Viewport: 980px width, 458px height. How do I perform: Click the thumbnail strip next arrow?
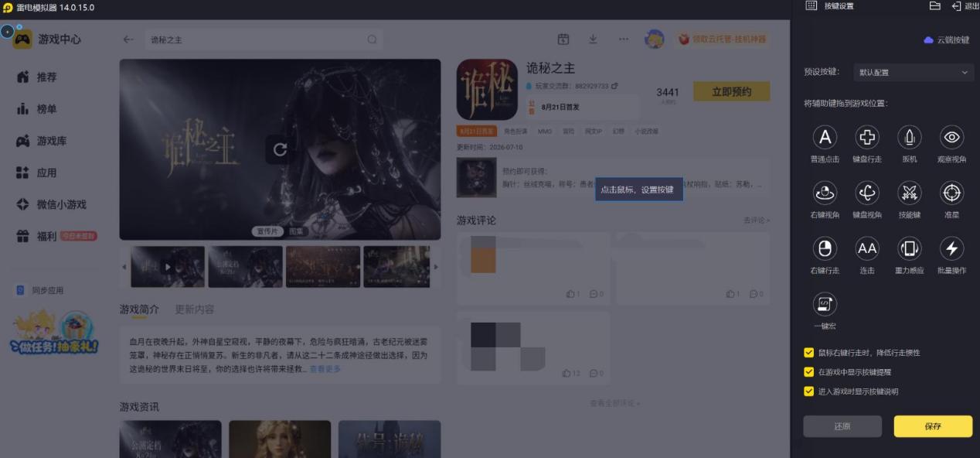pos(435,267)
